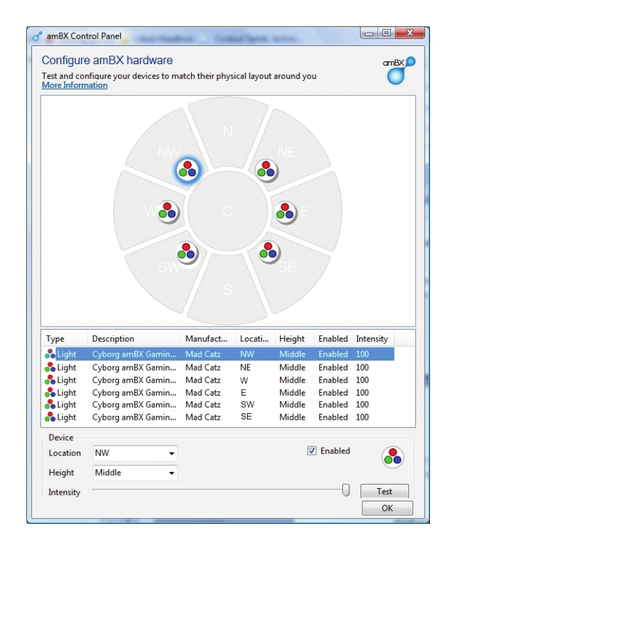Click the 'Middle' height in the SE row
Screen dimensions: 644x644
292,417
